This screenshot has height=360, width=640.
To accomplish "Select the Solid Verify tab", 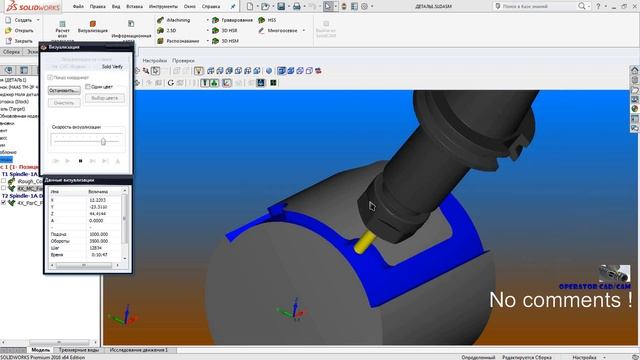I will point(112,67).
